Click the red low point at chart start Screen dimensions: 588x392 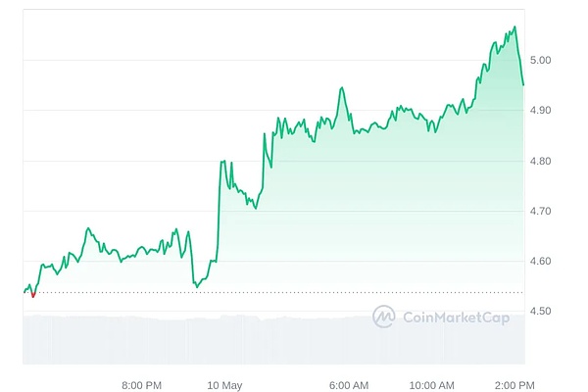click(x=33, y=295)
